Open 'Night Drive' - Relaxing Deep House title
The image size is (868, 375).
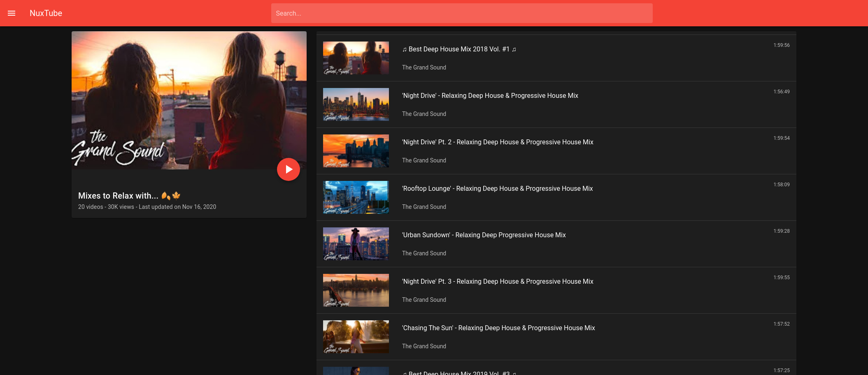[490, 96]
